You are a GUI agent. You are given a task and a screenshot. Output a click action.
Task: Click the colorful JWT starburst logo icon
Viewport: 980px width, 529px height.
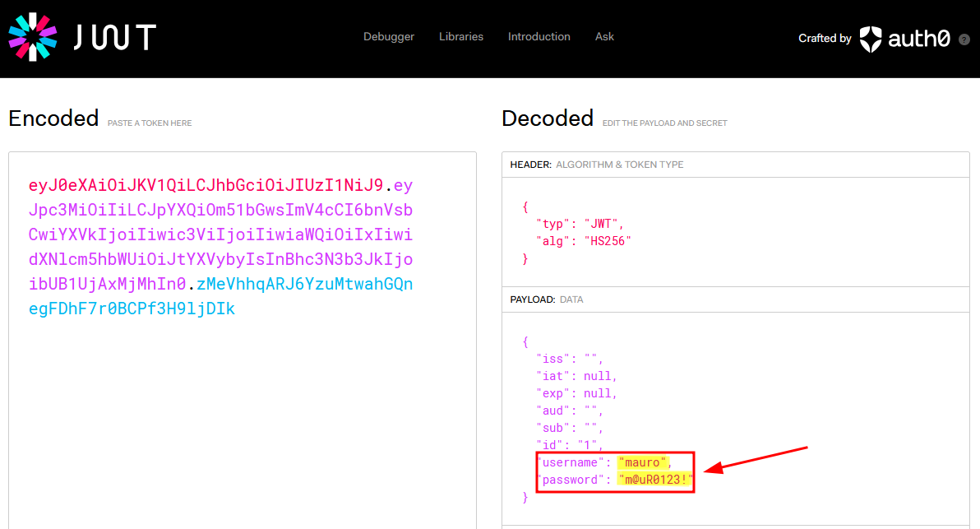(x=33, y=37)
